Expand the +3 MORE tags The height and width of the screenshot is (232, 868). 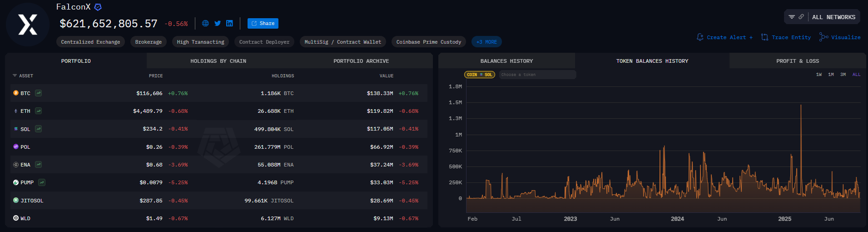tap(486, 42)
